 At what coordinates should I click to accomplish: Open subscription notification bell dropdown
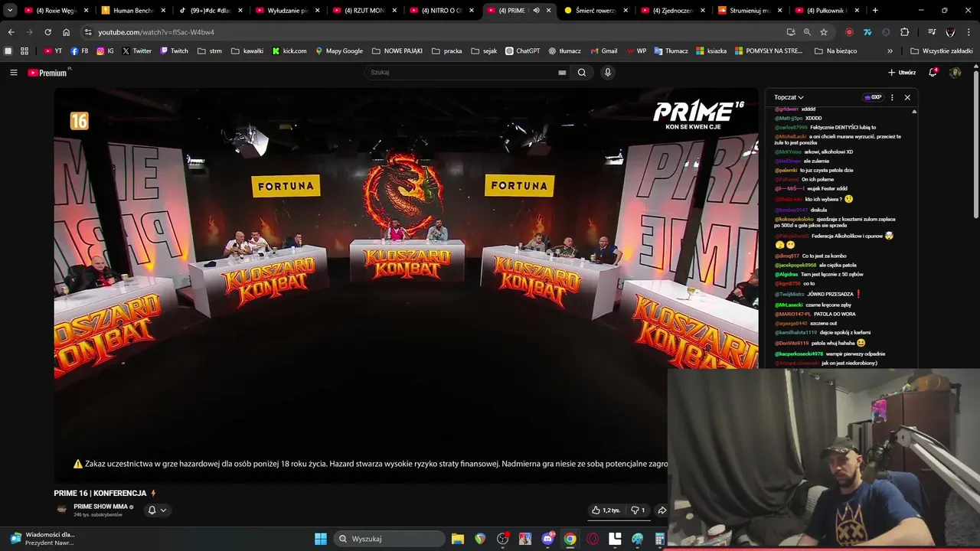(156, 510)
